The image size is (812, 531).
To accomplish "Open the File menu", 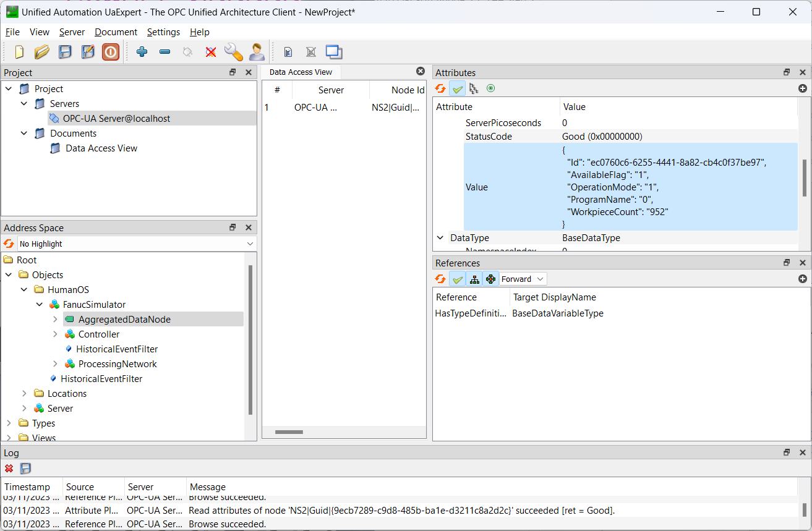I will 12,32.
